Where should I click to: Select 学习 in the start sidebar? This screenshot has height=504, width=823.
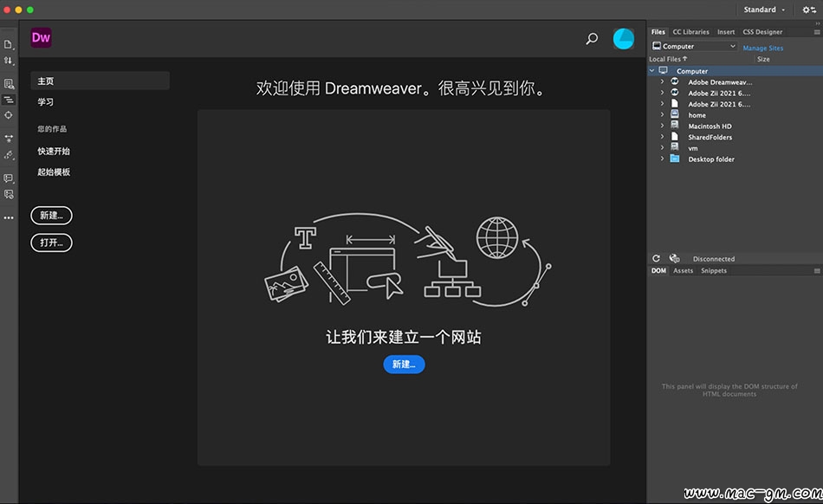coord(45,101)
